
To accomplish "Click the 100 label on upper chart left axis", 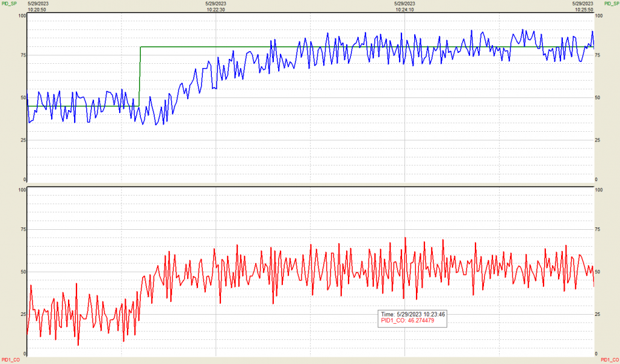I will coord(22,15).
